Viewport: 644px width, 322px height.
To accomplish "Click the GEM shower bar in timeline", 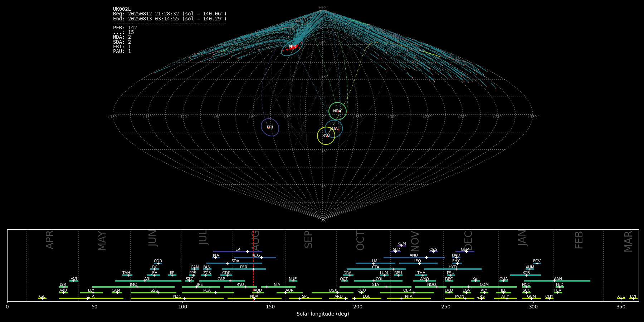I will click(x=465, y=252).
